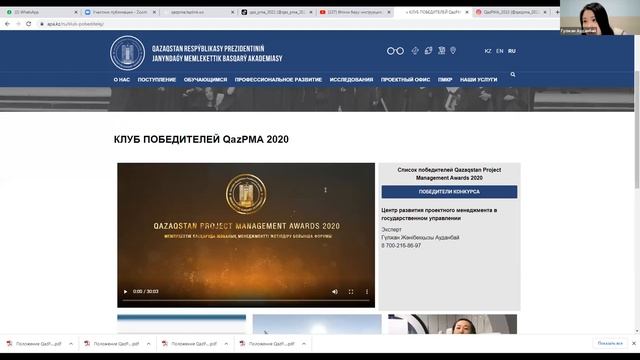Viewport: 640px width, 360px height.
Task: Open the first downloaded Положение PDF
Action: 34,344
